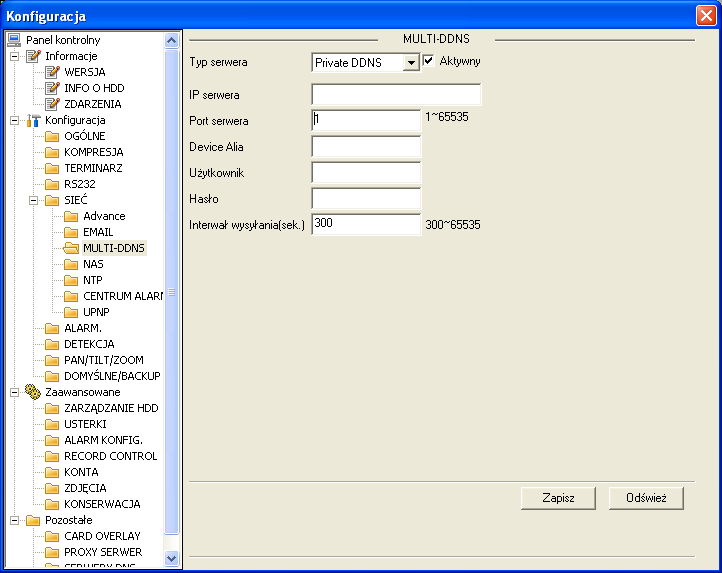Collapse the Zaawansowane tree node

(x=15, y=392)
